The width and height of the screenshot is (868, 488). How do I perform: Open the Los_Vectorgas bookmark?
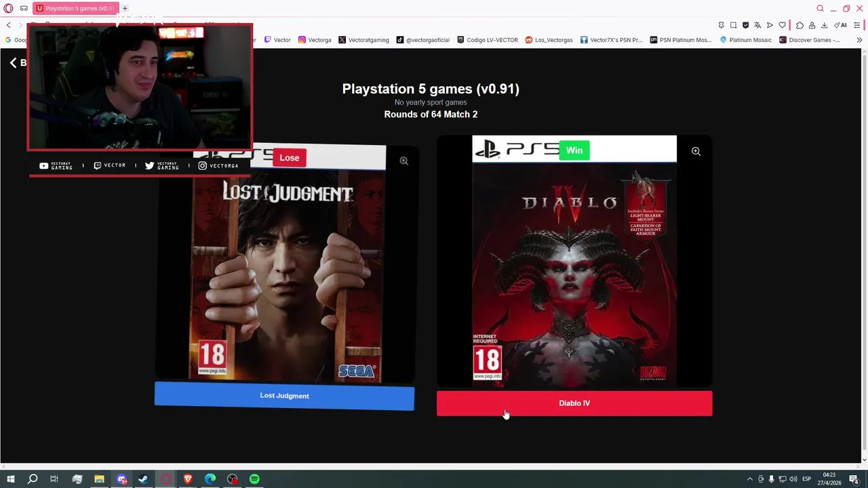[x=549, y=40]
